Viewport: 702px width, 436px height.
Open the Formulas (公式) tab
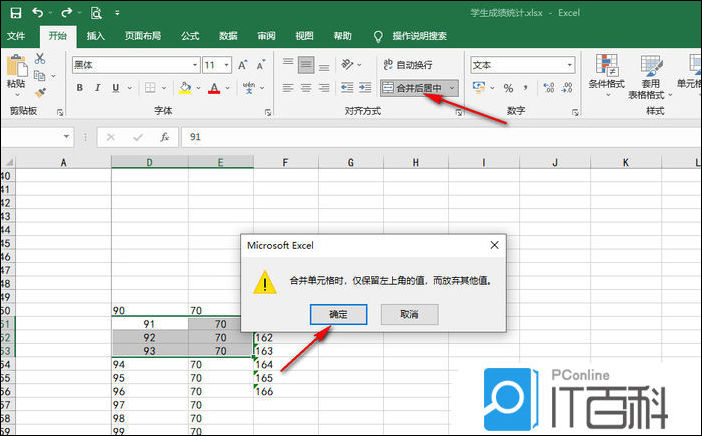click(x=190, y=36)
